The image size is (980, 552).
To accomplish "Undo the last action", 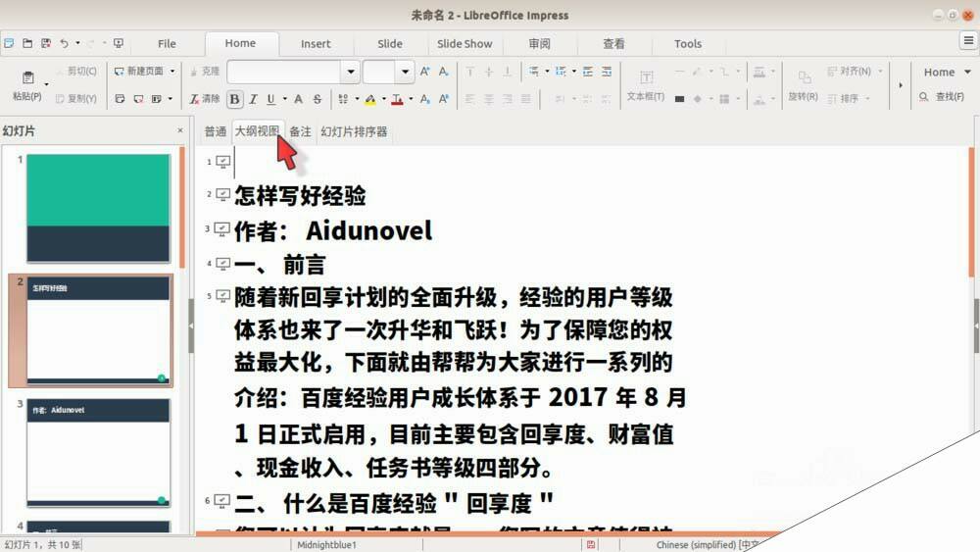I will 64,43.
